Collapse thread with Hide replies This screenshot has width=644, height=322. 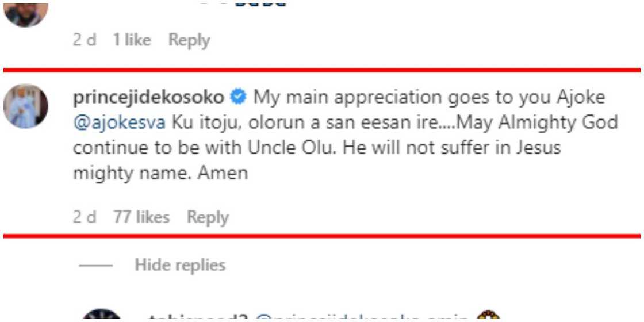180,265
